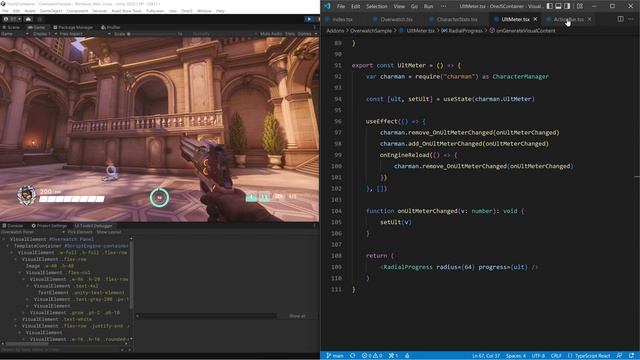Adjust the Game view Scale slider
640x360 pixels.
point(153,34)
